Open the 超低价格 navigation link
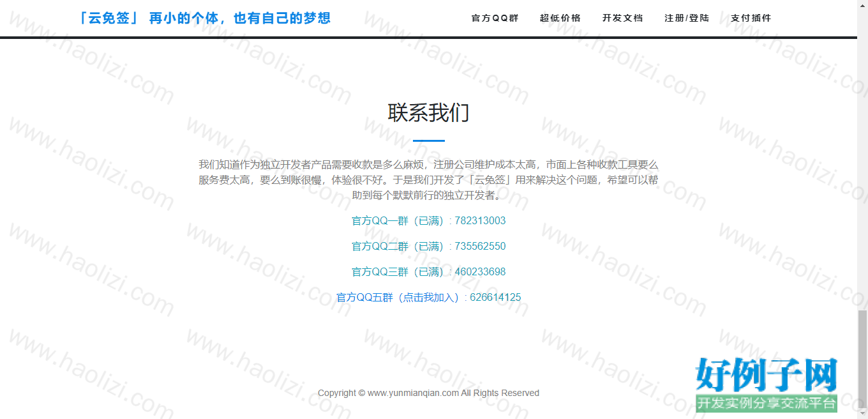The width and height of the screenshot is (868, 419). pos(560,18)
